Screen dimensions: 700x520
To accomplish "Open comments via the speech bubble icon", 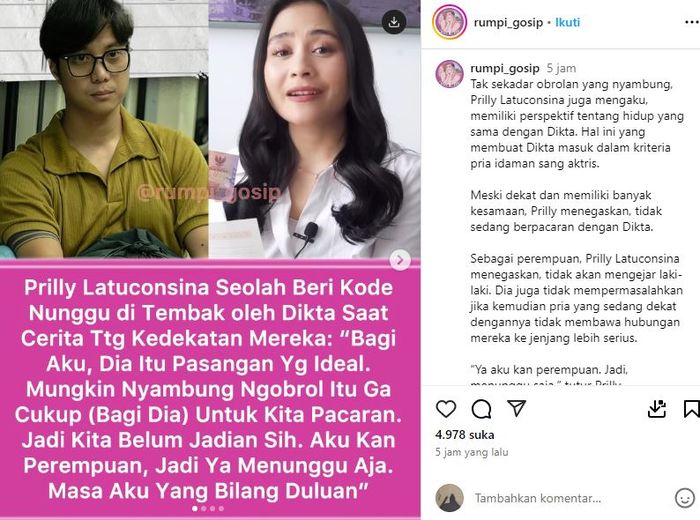I will coord(481,408).
